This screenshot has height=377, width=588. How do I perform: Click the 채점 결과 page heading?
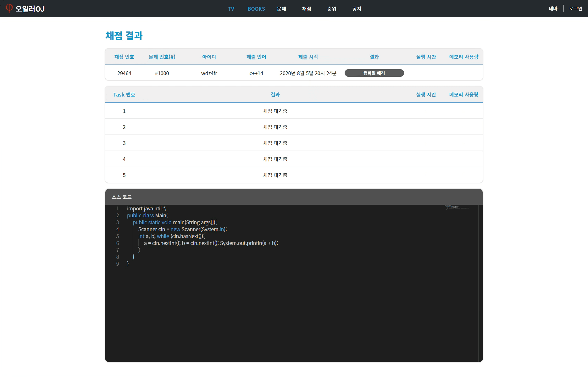[x=124, y=36]
